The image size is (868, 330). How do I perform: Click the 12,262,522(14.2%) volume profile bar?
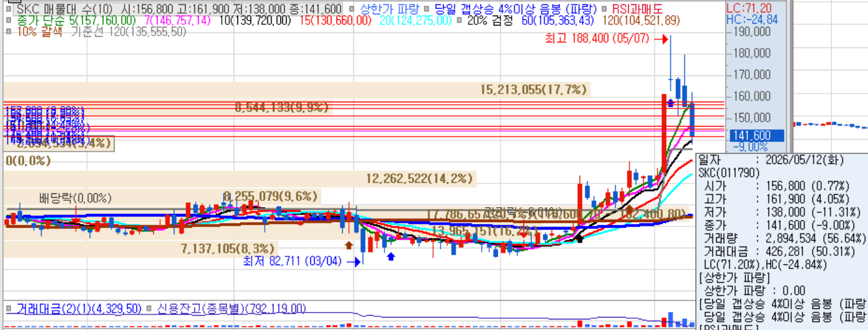coord(239,180)
